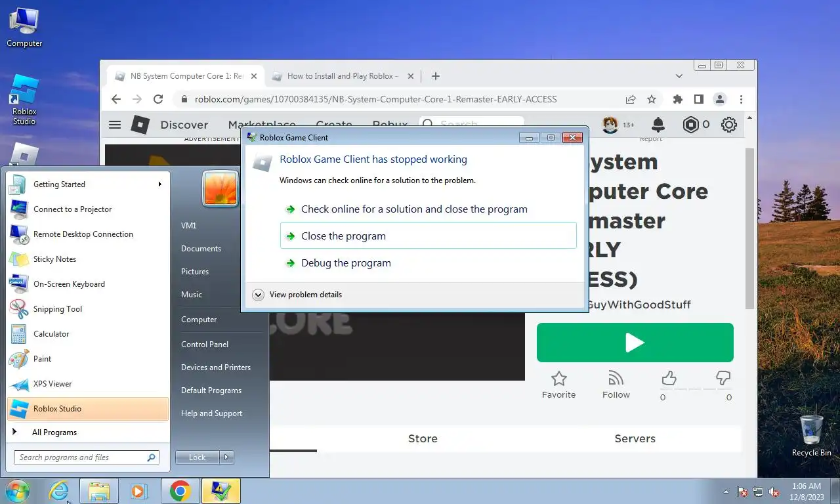Viewport: 840px width, 504px height.
Task: Open the Recycle Bin on desktop
Action: pyautogui.click(x=811, y=436)
